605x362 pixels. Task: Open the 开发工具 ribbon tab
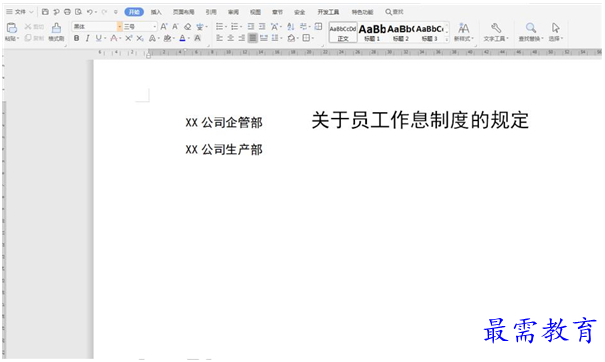click(328, 12)
